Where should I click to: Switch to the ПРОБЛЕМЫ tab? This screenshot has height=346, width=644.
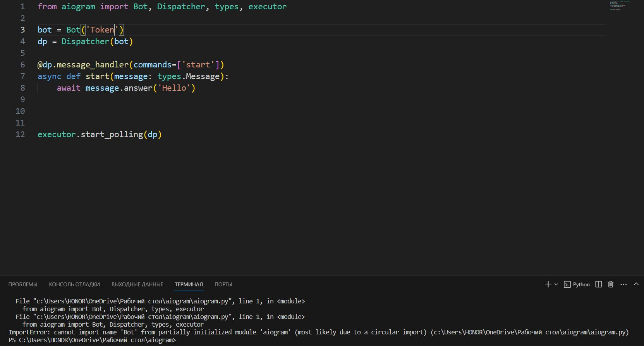(x=23, y=284)
